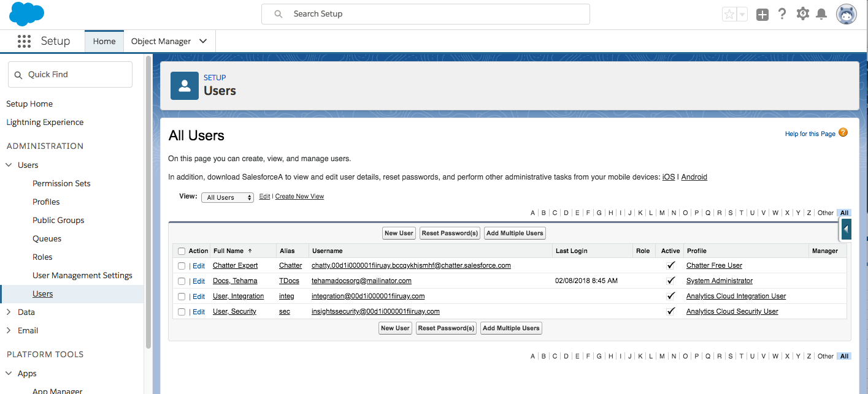Image resolution: width=868 pixels, height=394 pixels.
Task: Open the Setup gear icon
Action: 802,13
